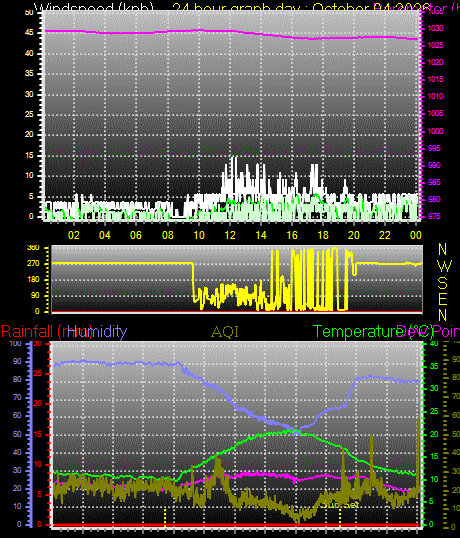Screen dimensions: 460x538
Task: Click the green Temperature (°C) label
Action: (373, 332)
